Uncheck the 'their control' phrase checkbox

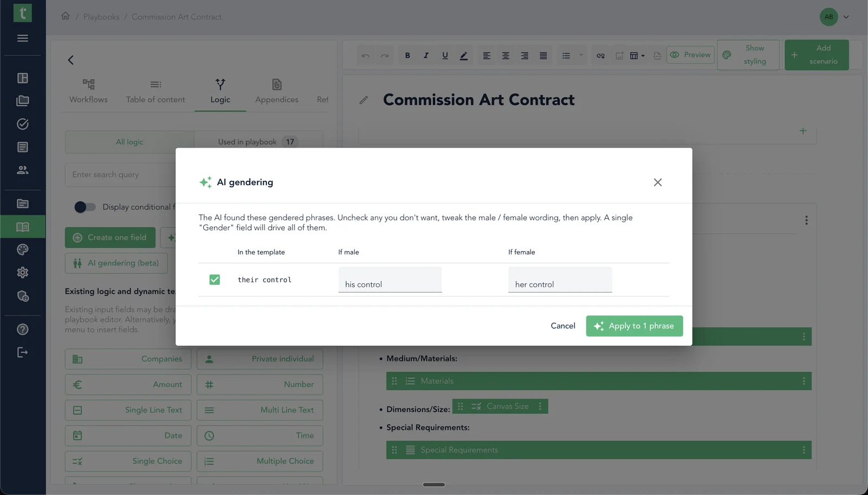[x=215, y=280]
